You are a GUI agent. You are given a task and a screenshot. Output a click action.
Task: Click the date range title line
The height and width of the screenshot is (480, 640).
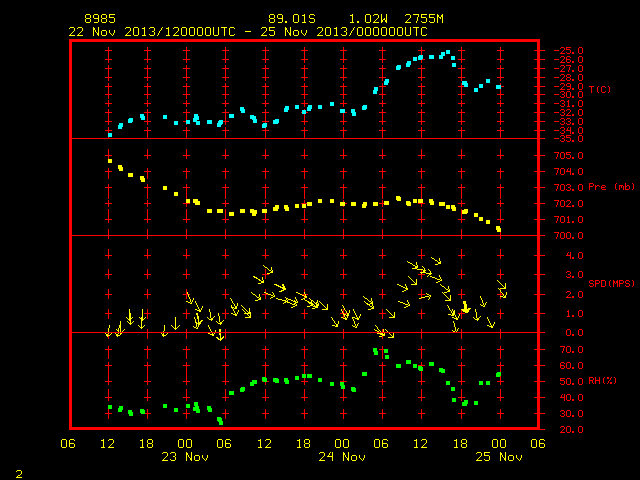[x=248, y=32]
